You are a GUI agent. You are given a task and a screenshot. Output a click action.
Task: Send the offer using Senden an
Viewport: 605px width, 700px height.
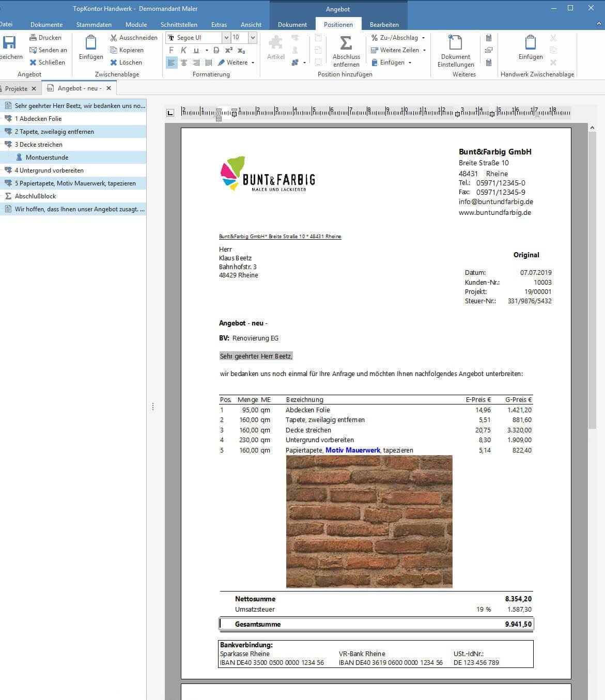(48, 50)
